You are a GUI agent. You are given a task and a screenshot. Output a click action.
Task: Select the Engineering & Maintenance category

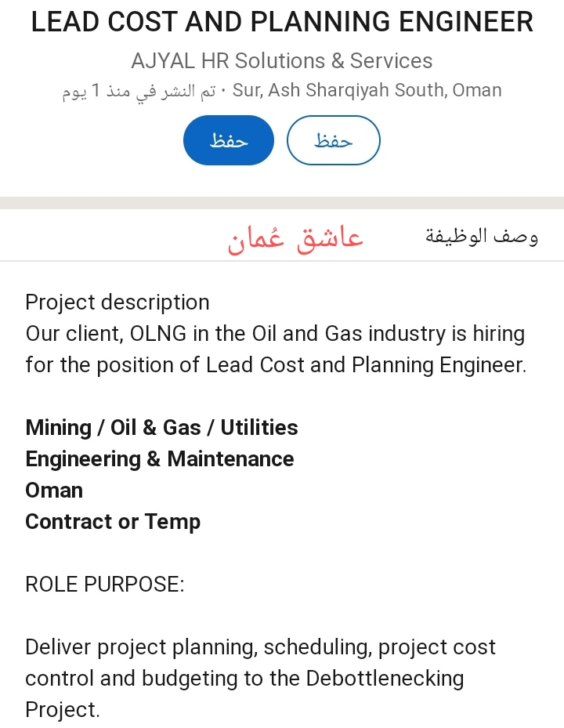160,459
